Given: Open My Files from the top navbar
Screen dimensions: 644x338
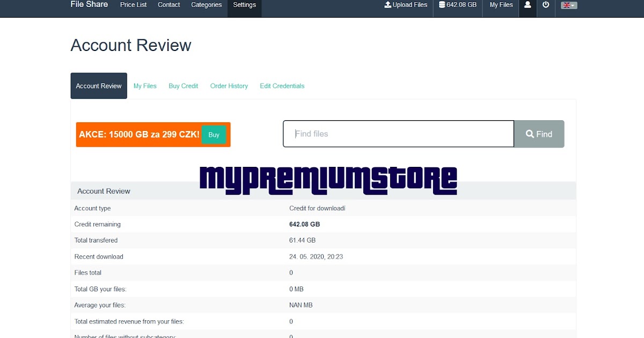Looking at the screenshot, I should tap(501, 4).
